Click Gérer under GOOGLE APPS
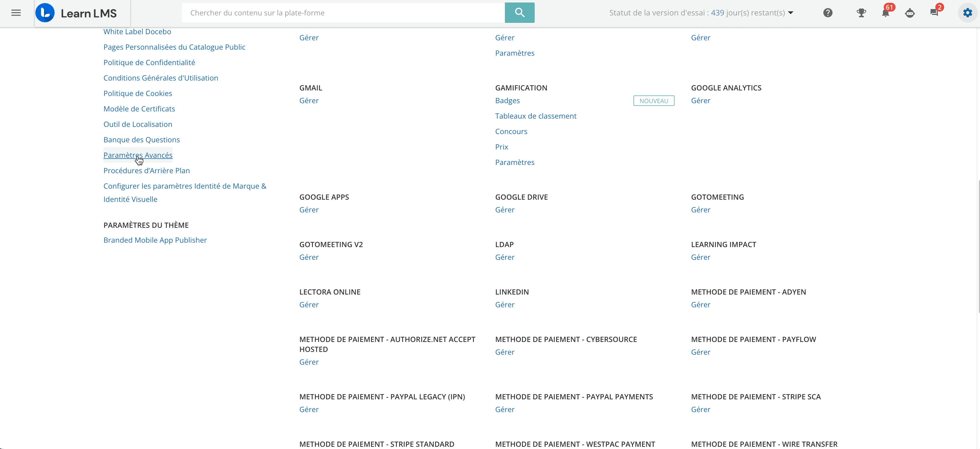The height and width of the screenshot is (449, 980). [x=309, y=210]
